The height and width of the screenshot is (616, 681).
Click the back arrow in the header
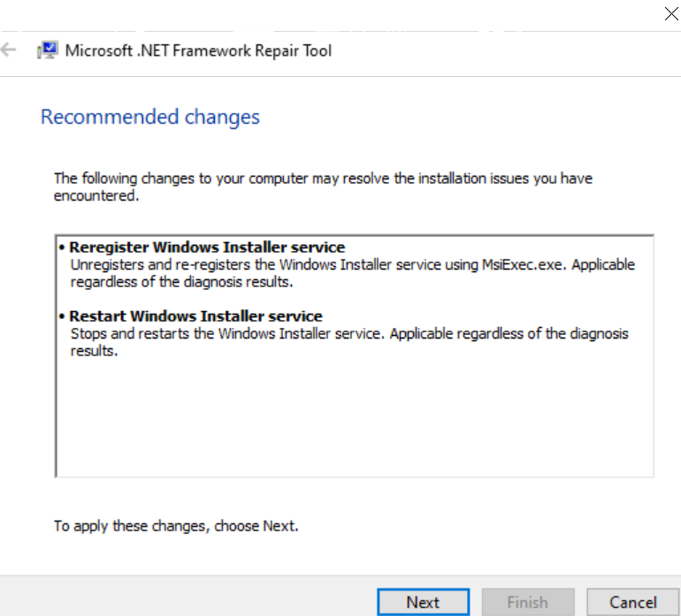coord(8,49)
